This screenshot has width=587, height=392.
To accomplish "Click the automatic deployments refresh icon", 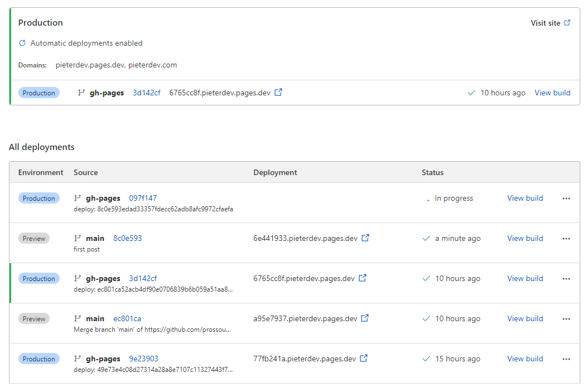I will coord(22,43).
